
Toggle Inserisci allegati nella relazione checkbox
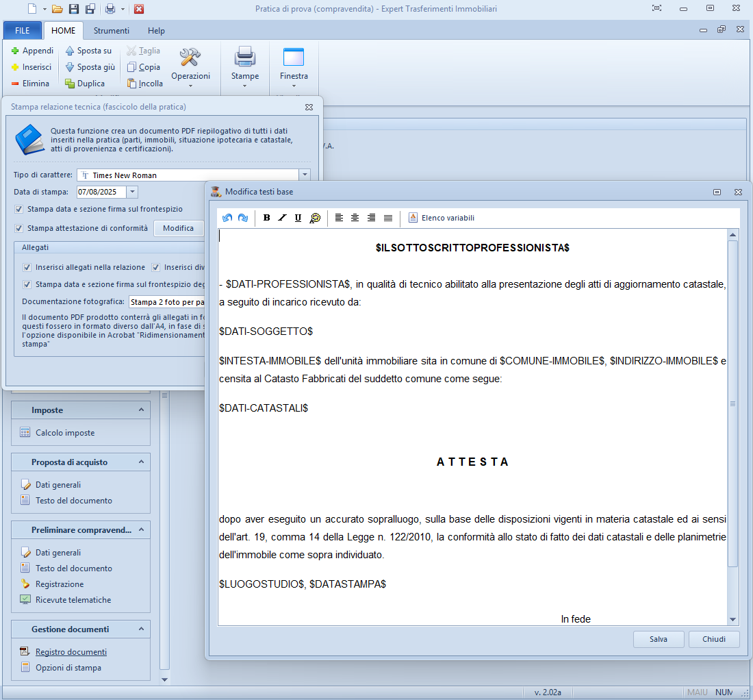[27, 267]
